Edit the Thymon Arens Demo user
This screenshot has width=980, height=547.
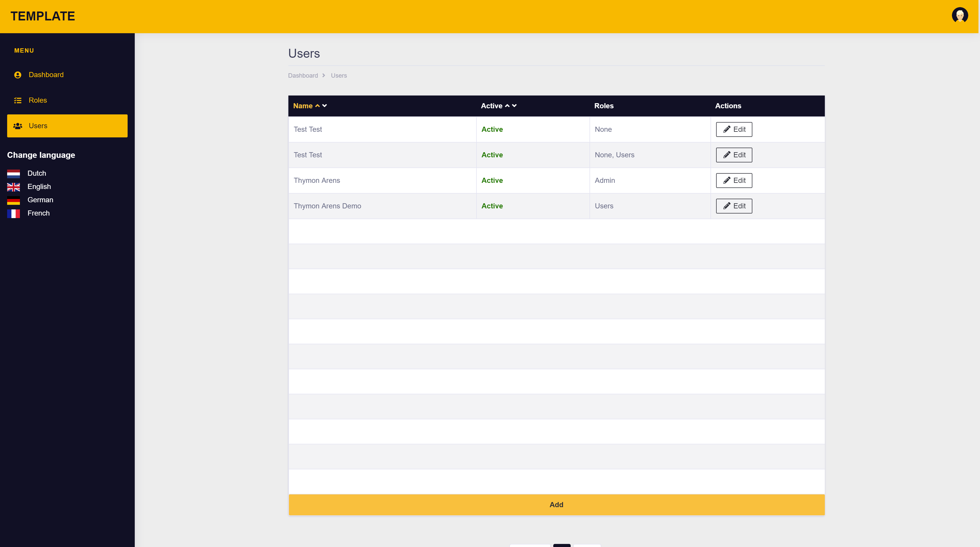734,206
